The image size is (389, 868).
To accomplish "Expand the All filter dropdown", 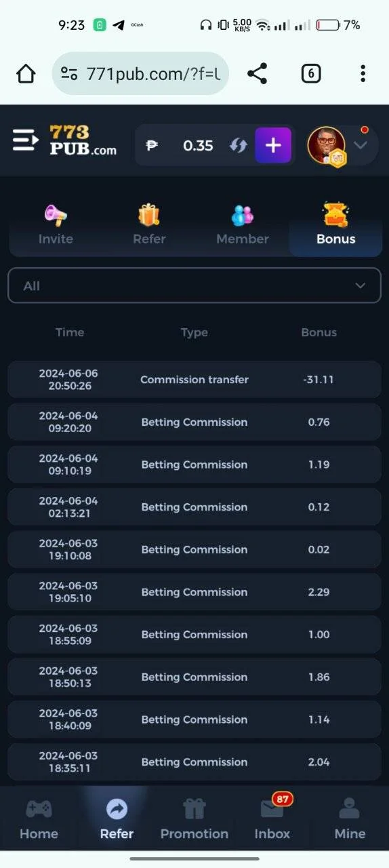I will tap(194, 285).
